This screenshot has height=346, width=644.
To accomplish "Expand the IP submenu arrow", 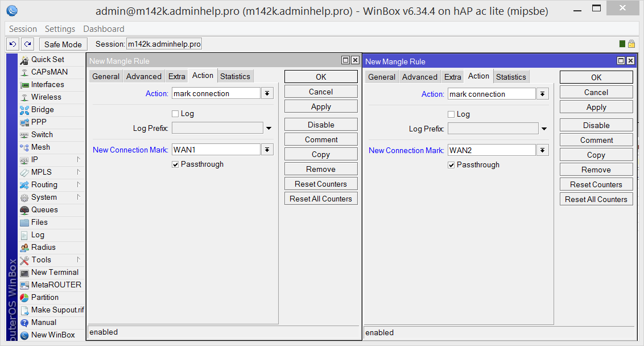I will coord(79,159).
